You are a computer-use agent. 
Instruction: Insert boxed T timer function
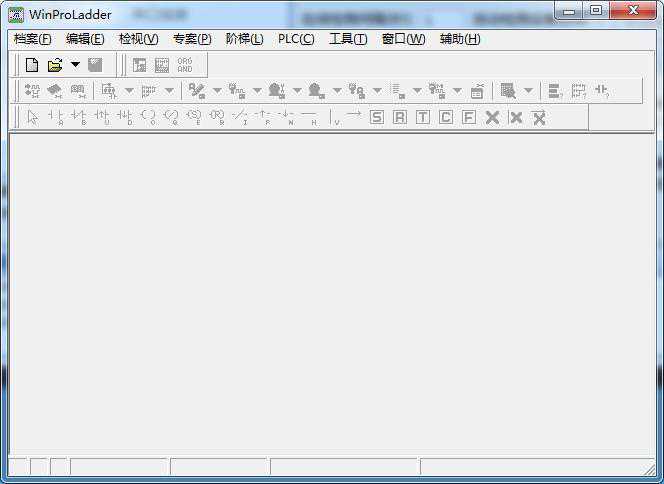pos(423,117)
